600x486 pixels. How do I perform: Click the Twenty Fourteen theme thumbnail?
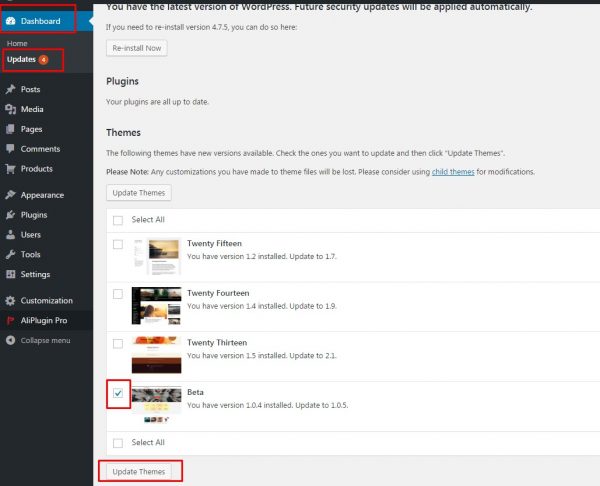point(157,306)
